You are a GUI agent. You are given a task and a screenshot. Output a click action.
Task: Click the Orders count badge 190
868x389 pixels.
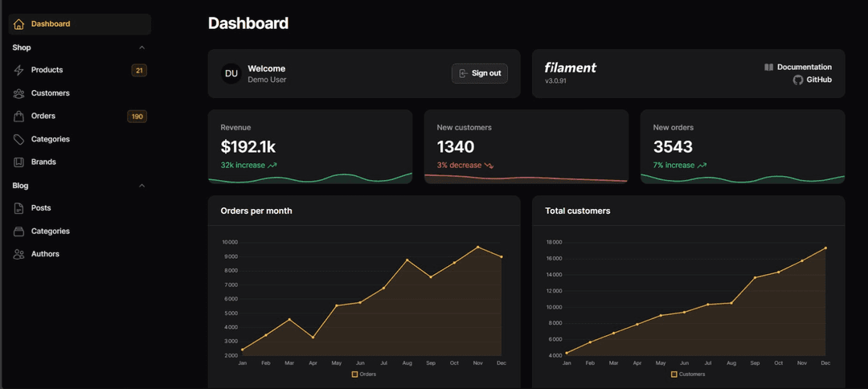(x=137, y=117)
